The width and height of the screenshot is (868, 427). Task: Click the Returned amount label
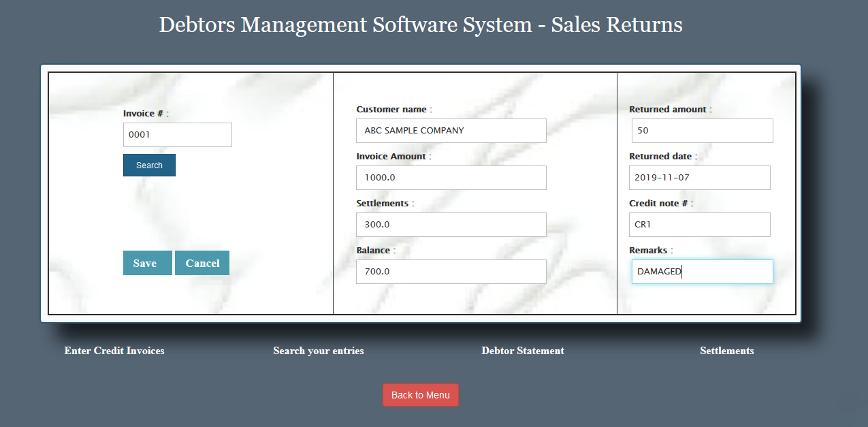click(x=671, y=110)
